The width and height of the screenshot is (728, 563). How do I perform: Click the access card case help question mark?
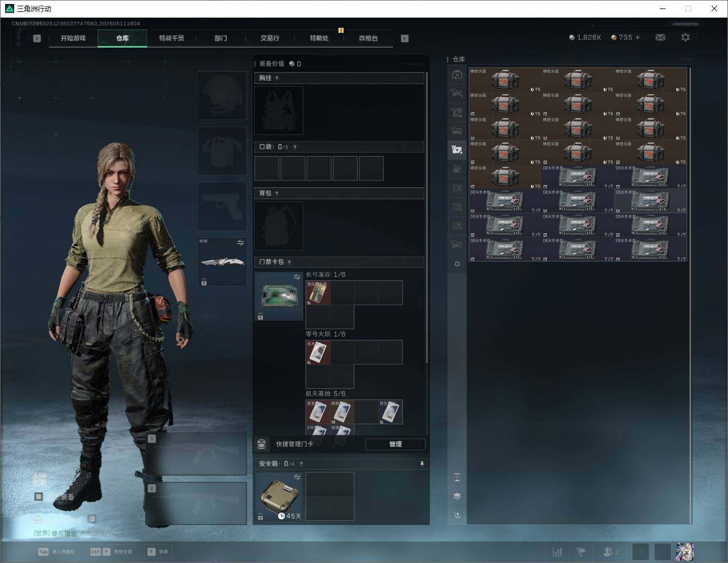click(290, 262)
